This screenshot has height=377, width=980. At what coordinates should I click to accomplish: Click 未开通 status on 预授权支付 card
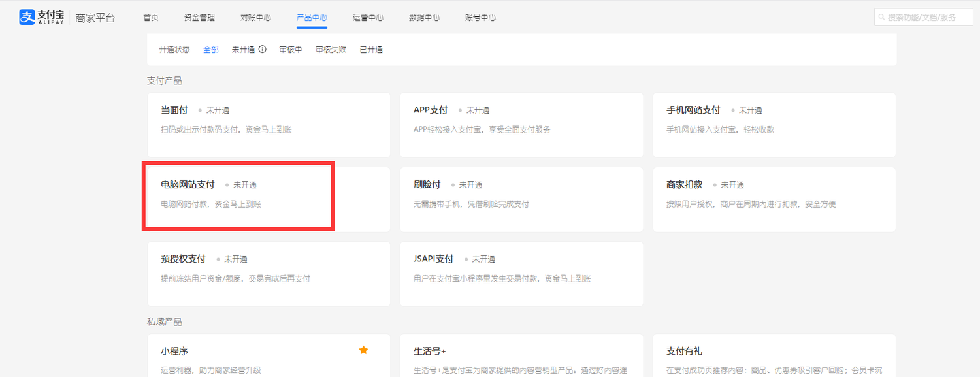click(x=236, y=259)
